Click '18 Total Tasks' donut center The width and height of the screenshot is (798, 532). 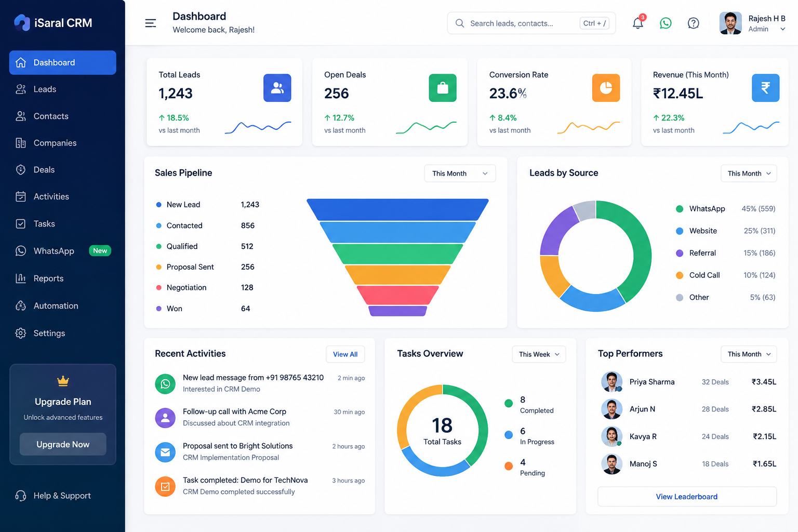point(442,431)
